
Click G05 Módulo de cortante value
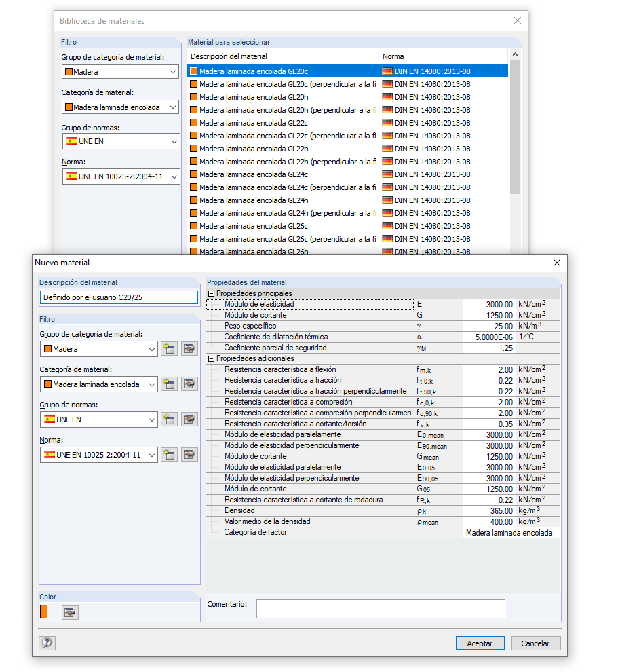tap(489, 489)
